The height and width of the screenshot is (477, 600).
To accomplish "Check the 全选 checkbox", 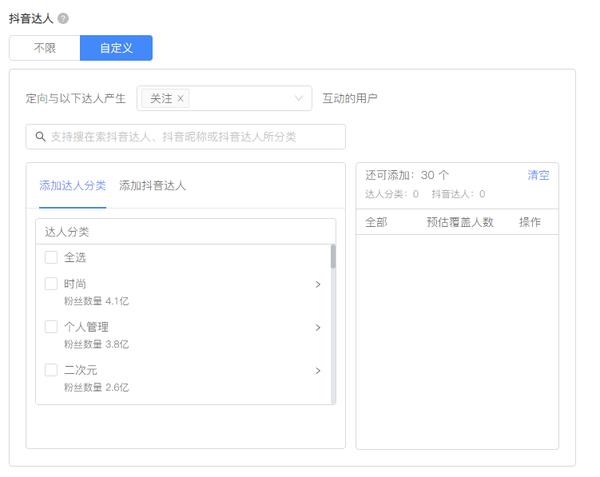I will tap(51, 257).
